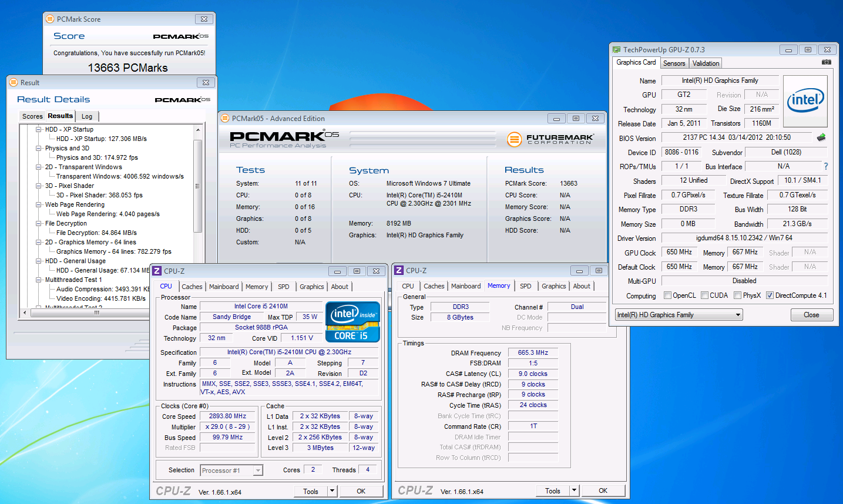This screenshot has width=843, height=504.
Task: Click the PCMark Score value 13663 in Results
Action: tap(569, 183)
